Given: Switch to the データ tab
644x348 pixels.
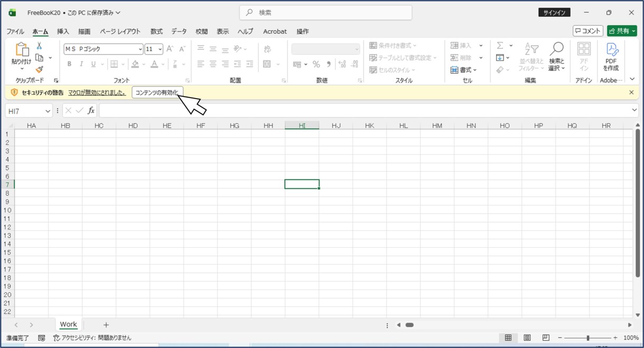Looking at the screenshot, I should [x=179, y=32].
